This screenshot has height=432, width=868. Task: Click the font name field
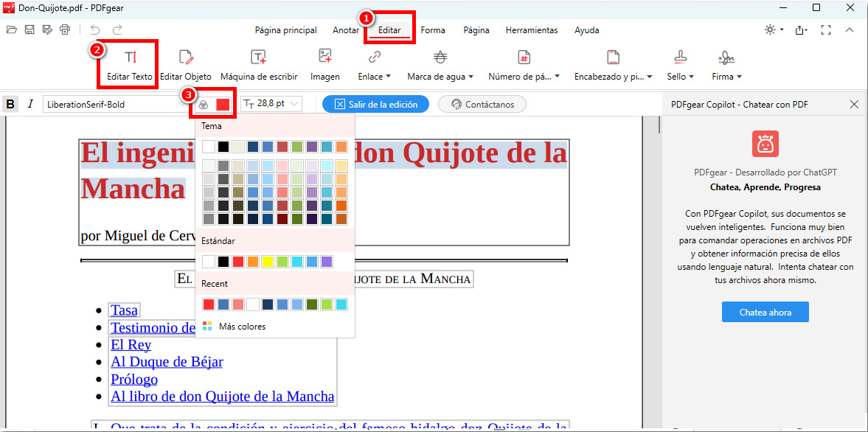coord(111,103)
